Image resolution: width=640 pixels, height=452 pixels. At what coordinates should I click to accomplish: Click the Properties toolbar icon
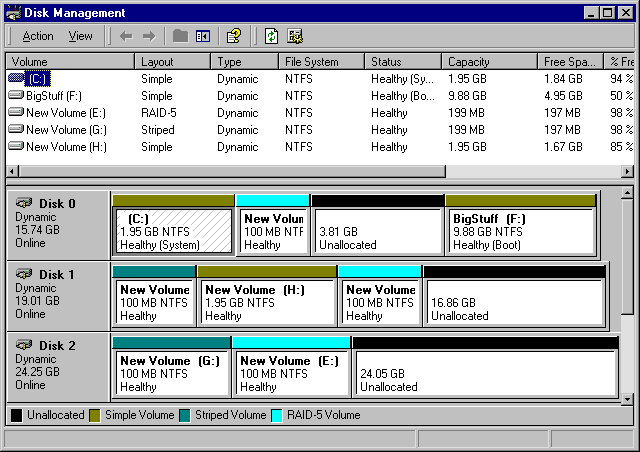(234, 36)
